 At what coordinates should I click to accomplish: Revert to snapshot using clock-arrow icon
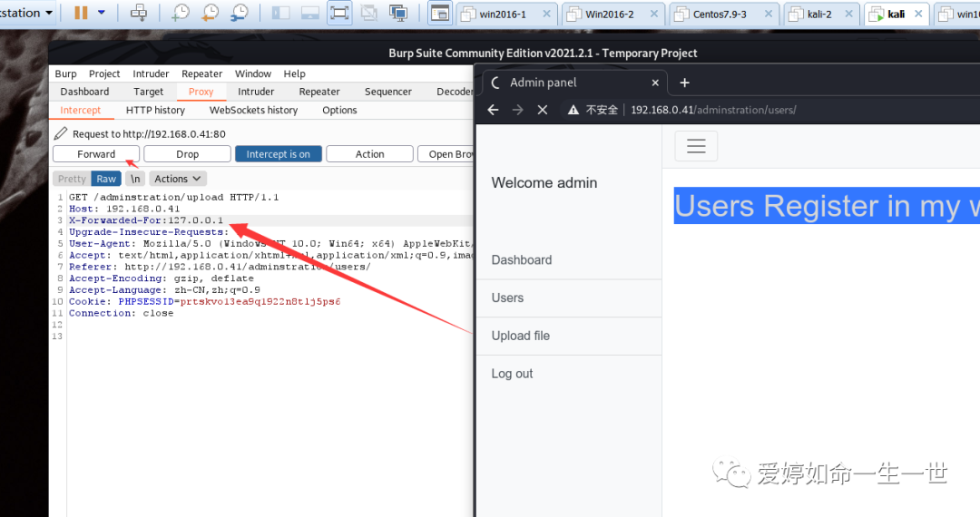[x=210, y=13]
